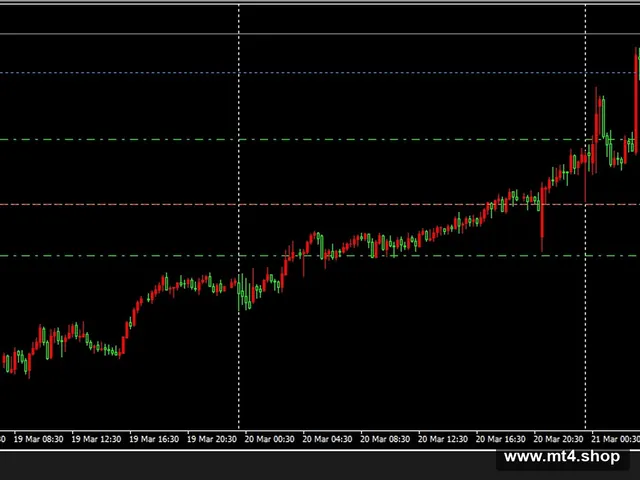Viewport: 640px width, 480px height.
Task: Click the "19 Mar 20:30" time axis label
Action: [x=212, y=439]
